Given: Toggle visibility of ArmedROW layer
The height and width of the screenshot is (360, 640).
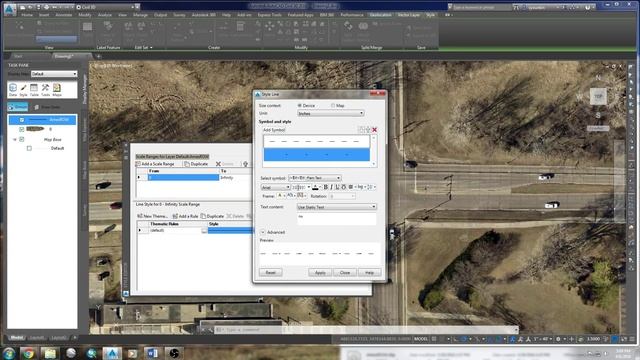Looking at the screenshot, I should (x=22, y=120).
